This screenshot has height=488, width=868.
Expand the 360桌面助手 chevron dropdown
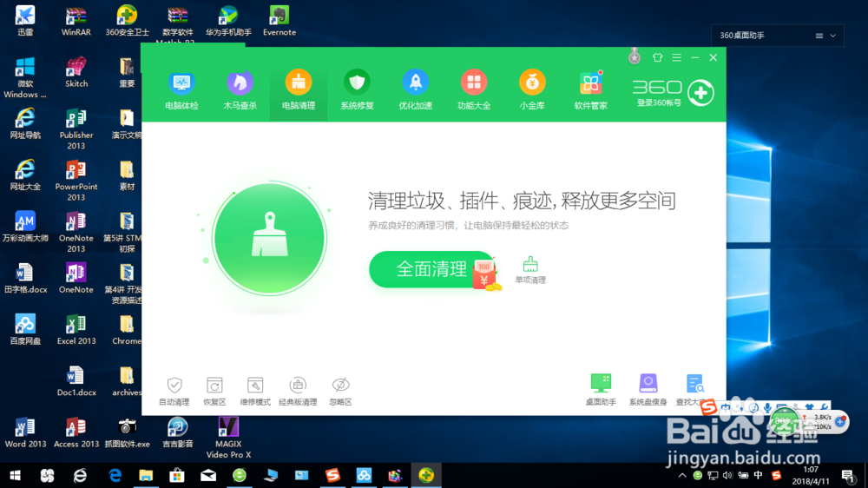tap(833, 36)
